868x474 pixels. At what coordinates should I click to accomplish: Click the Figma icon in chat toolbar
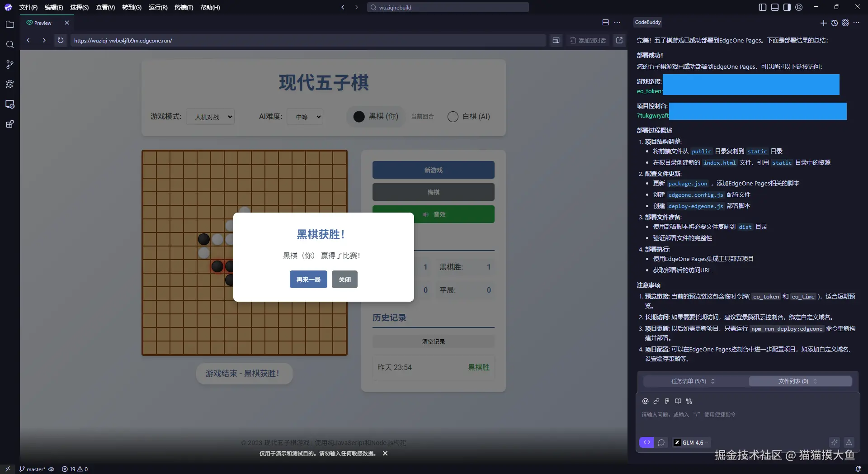click(x=667, y=401)
